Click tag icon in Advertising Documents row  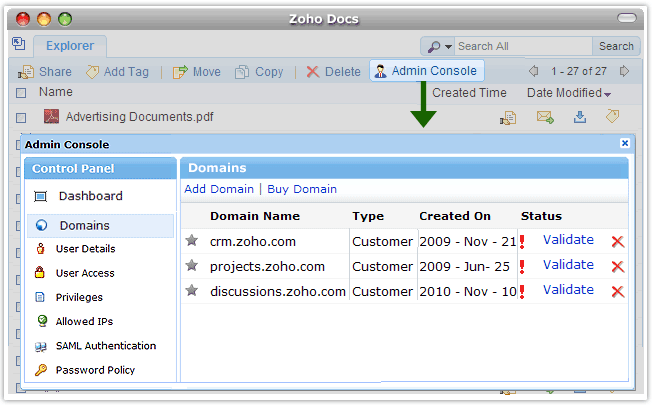612,116
